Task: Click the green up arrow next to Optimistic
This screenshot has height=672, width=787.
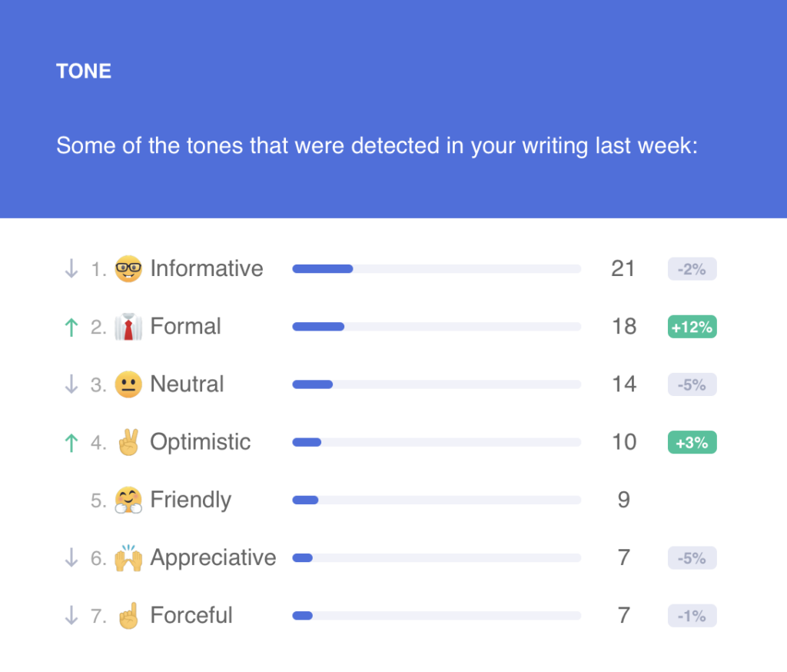Action: click(x=71, y=442)
